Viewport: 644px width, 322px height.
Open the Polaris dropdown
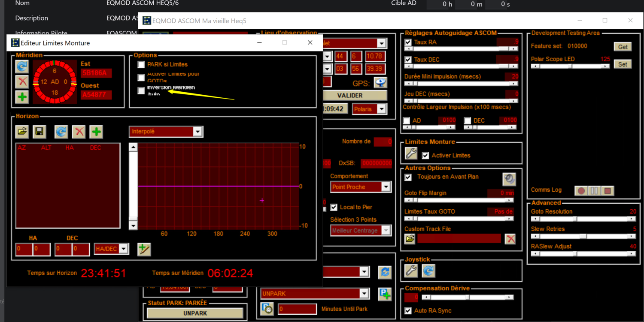coord(382,109)
